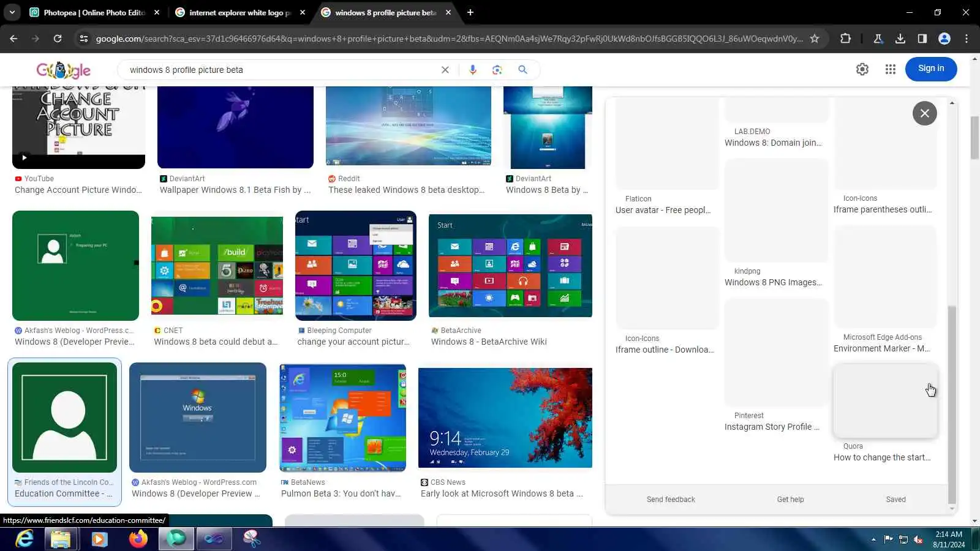Open the tab search dropdown
Viewport: 980px width, 551px height.
coord(12,12)
